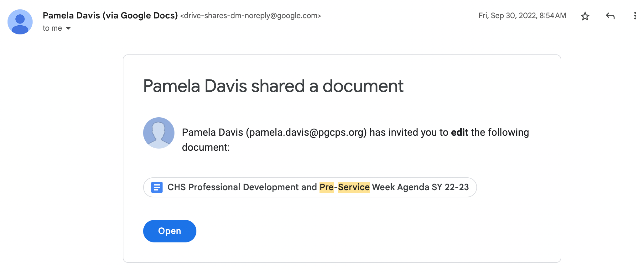Image resolution: width=644 pixels, height=274 pixels.
Task: Click Pamela Davis's avatar inside the card
Action: click(159, 133)
